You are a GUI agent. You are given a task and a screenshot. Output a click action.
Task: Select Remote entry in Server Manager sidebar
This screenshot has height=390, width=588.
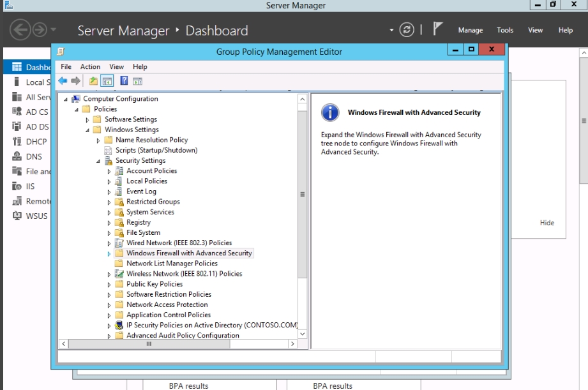tap(31, 201)
